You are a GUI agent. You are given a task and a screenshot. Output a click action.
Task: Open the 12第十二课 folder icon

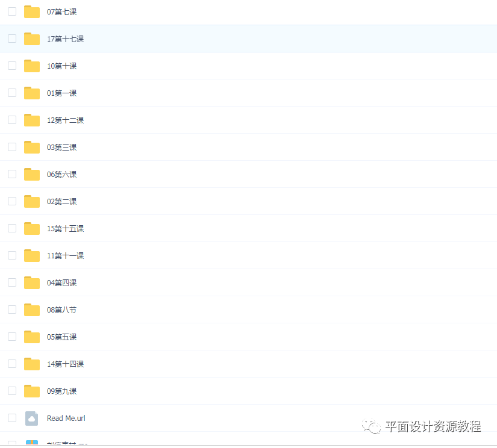pyautogui.click(x=32, y=120)
